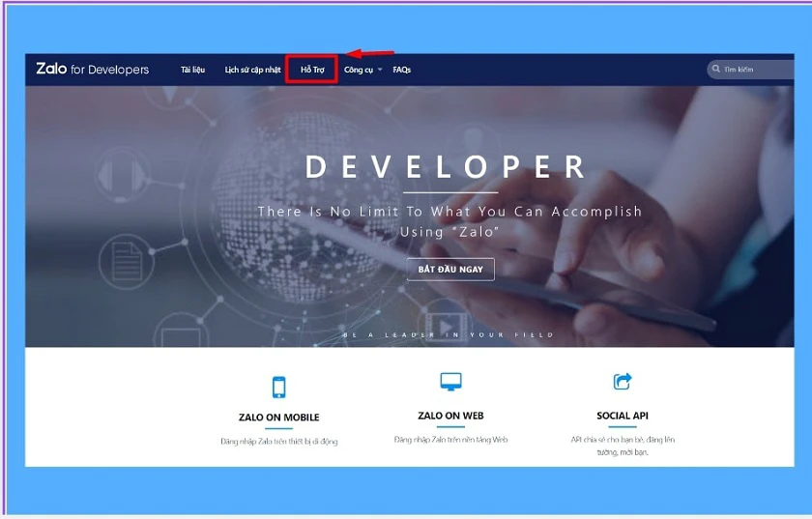Select the API chia sẻ description text
This screenshot has width=812, height=519.
623,446
